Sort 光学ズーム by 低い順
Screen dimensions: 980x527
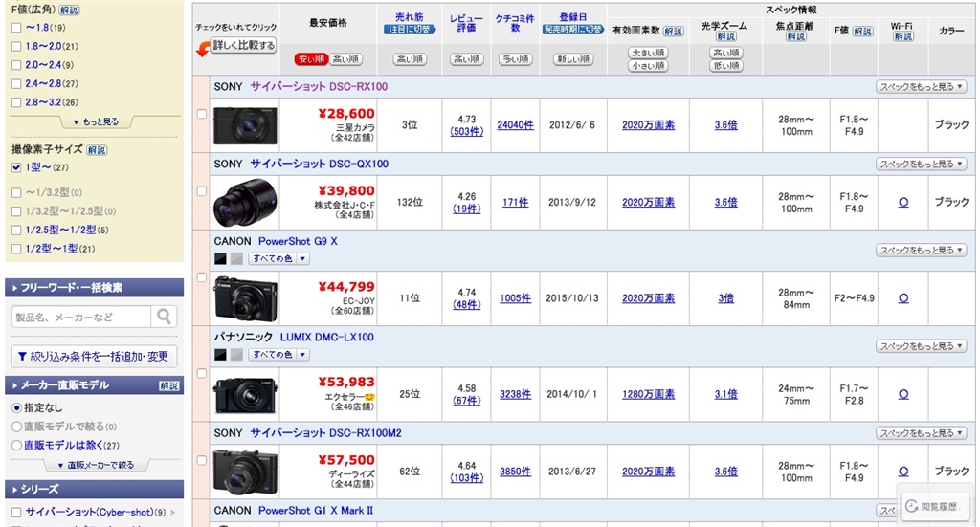point(726,66)
